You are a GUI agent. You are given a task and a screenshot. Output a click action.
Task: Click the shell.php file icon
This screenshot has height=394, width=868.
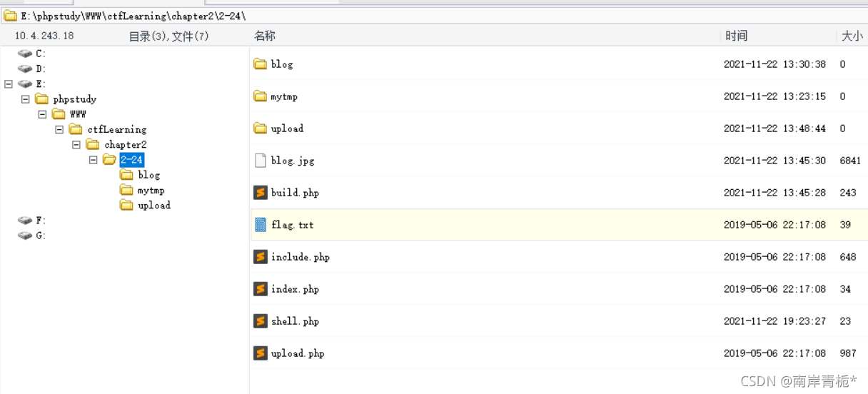point(261,321)
